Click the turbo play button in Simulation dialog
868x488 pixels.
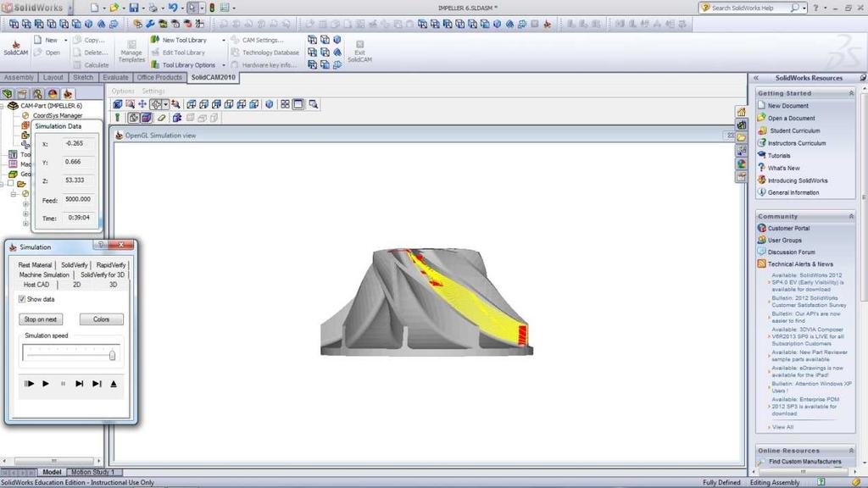coord(29,384)
